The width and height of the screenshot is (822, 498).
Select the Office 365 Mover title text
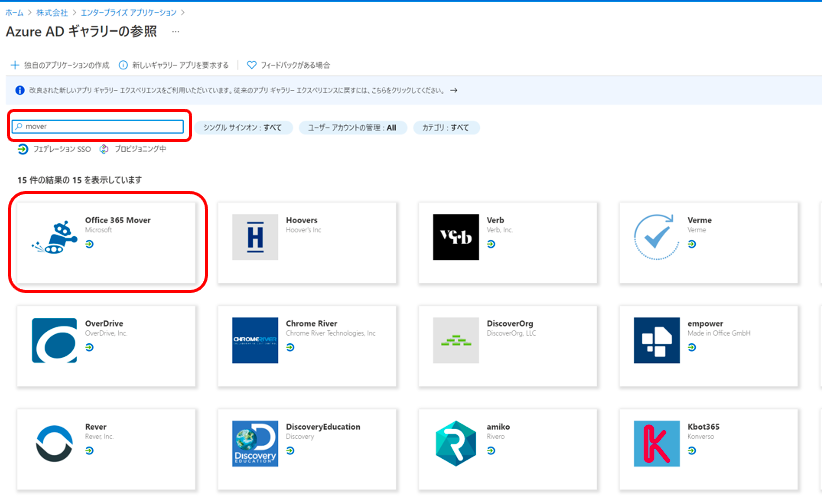tap(118, 220)
